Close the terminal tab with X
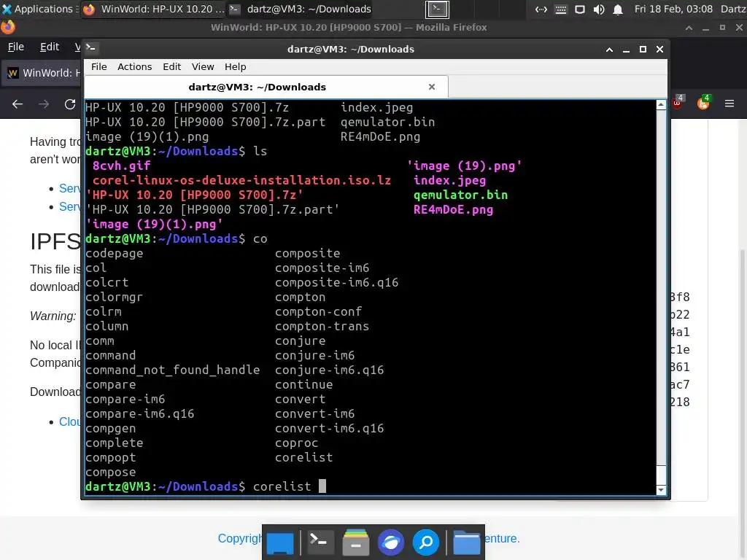Viewport: 747px width, 560px height. (x=432, y=87)
